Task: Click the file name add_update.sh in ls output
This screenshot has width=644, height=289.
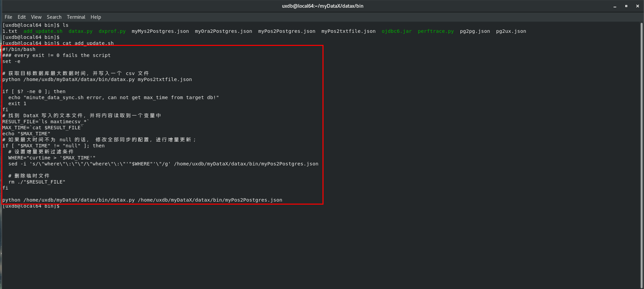Action: [x=43, y=31]
